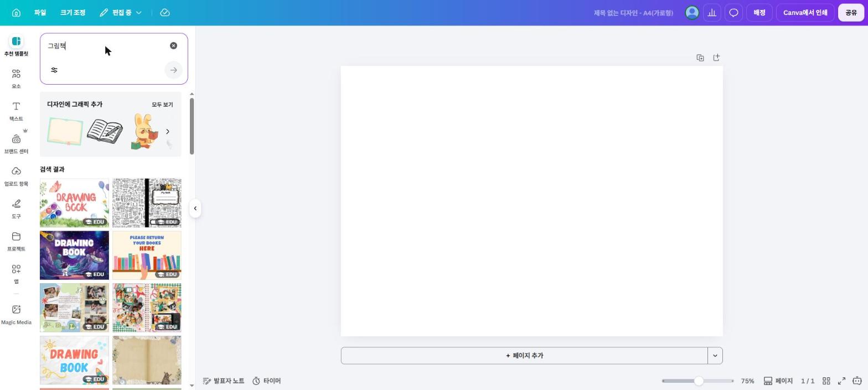Open Magic Media panel
Screen dimensions: 868x390
(x=16, y=315)
